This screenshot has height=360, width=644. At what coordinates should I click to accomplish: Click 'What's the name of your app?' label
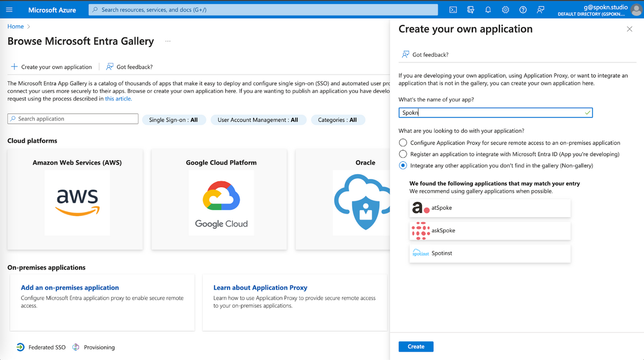click(436, 100)
